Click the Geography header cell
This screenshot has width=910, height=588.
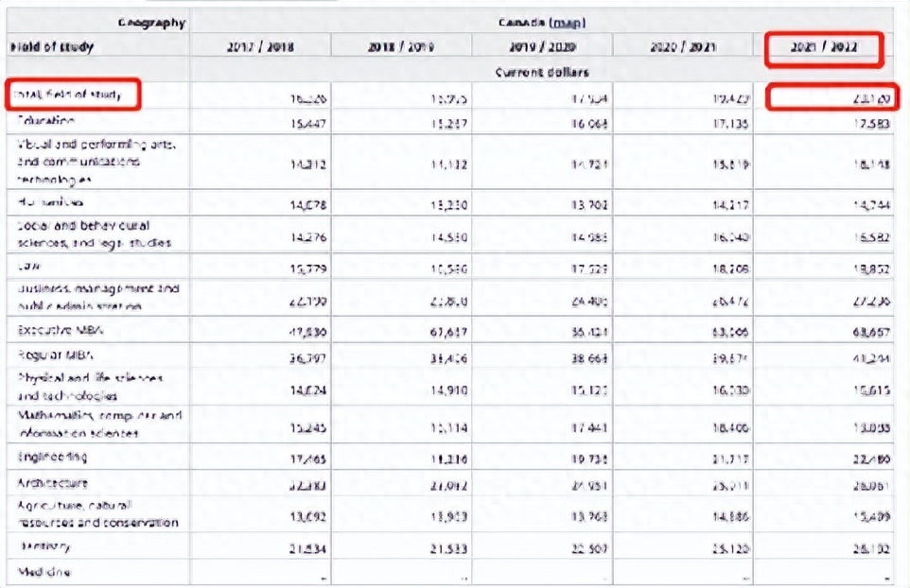[x=151, y=22]
